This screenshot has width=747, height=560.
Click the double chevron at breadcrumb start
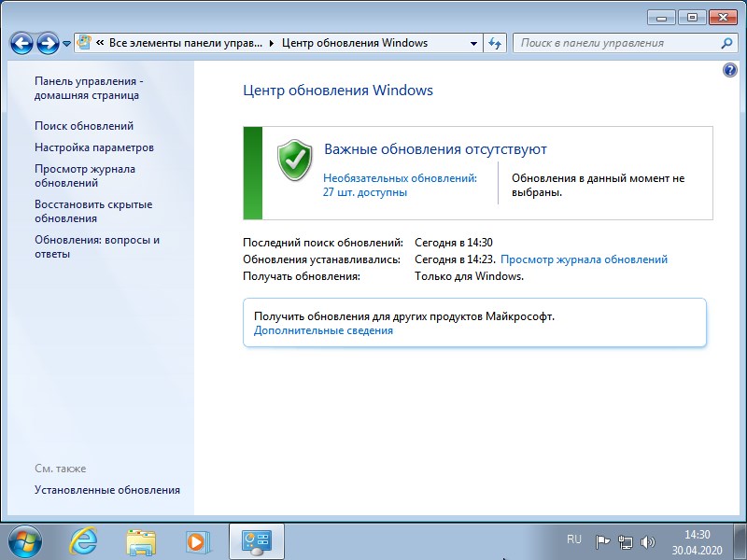point(100,43)
